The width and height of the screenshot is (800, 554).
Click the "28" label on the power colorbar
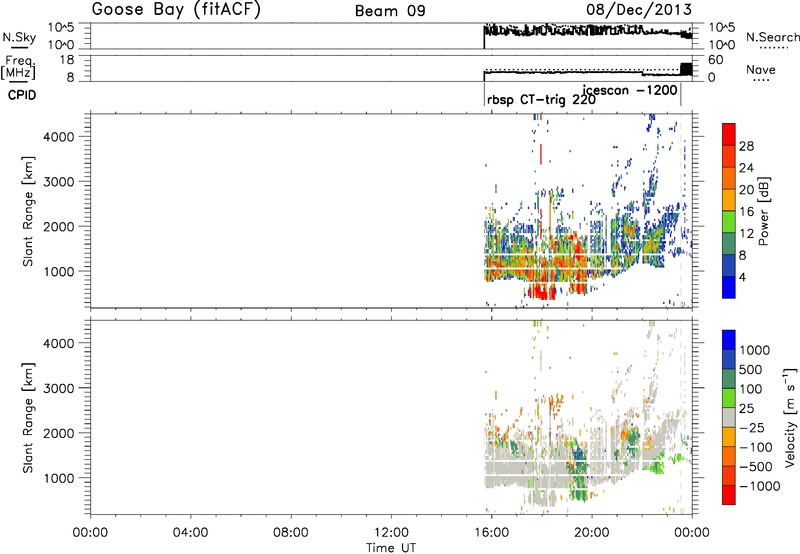[x=746, y=146]
